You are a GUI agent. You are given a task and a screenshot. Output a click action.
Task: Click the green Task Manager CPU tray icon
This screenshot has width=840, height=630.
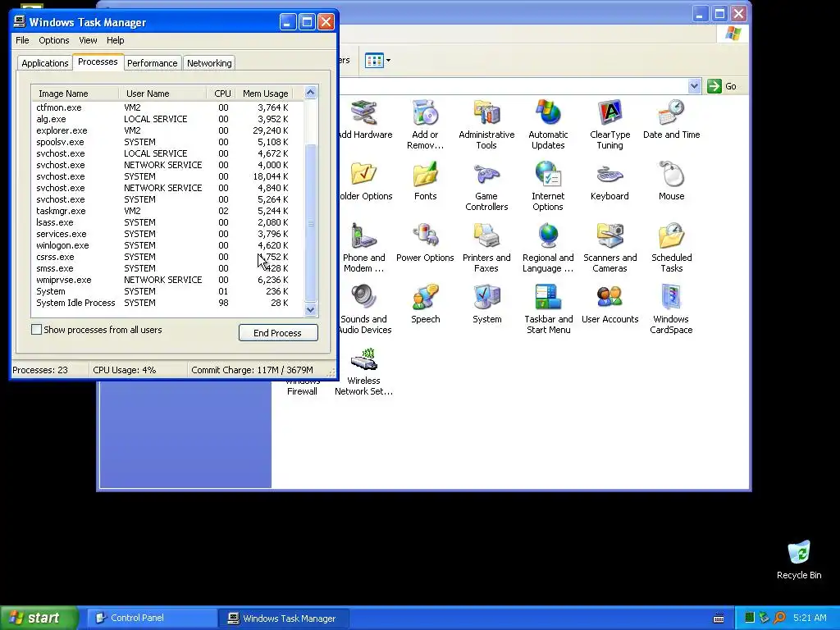pos(750,619)
